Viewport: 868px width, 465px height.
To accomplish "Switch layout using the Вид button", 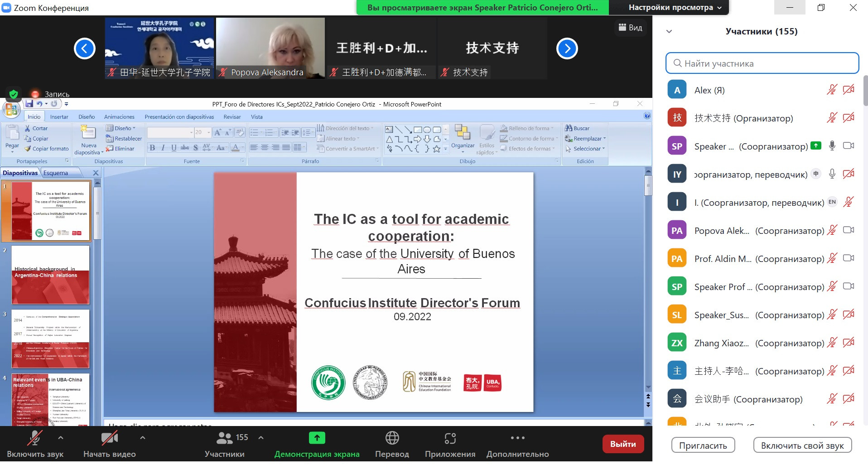I will click(x=630, y=28).
